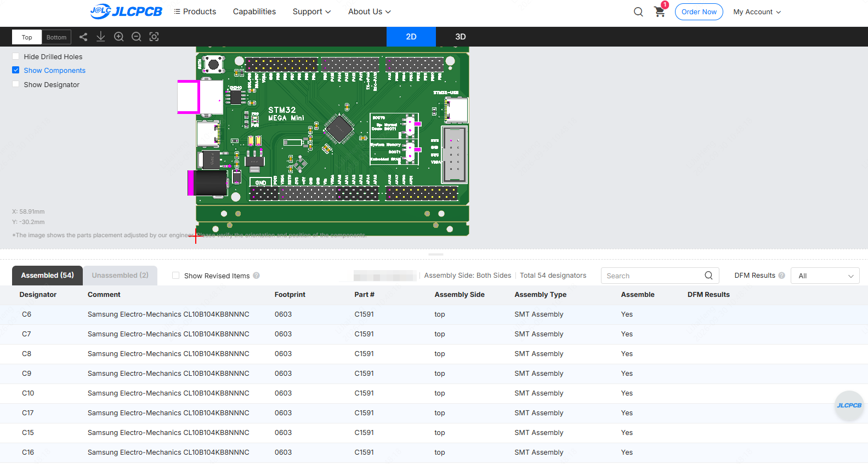Image resolution: width=868 pixels, height=464 pixels.
Task: Uncheck Show Components checkbox
Action: [x=16, y=70]
